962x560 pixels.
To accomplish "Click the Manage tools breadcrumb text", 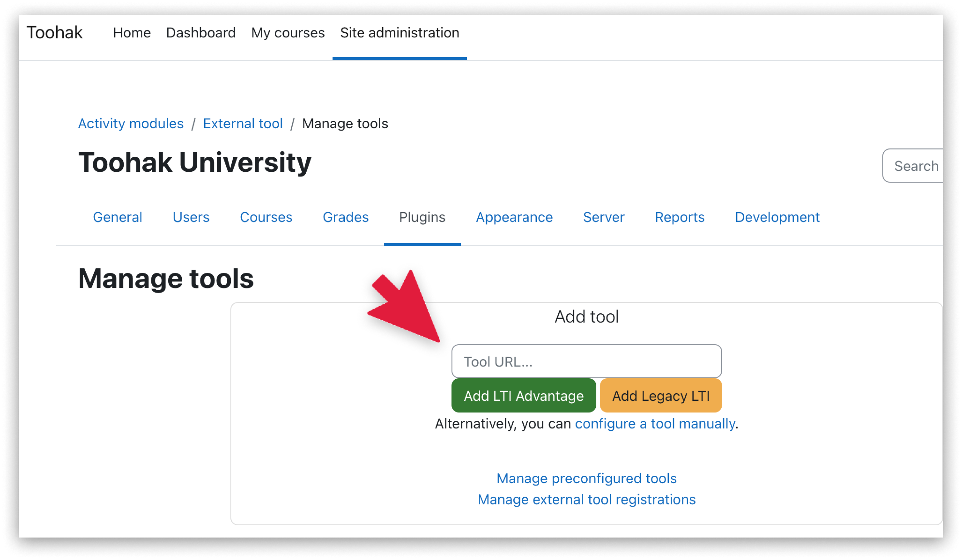I will (345, 124).
